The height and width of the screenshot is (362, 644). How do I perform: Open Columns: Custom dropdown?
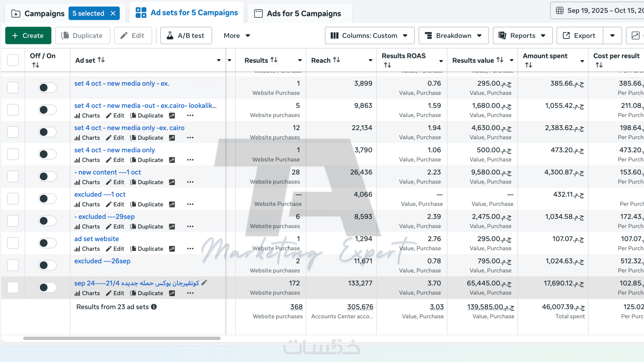point(370,36)
